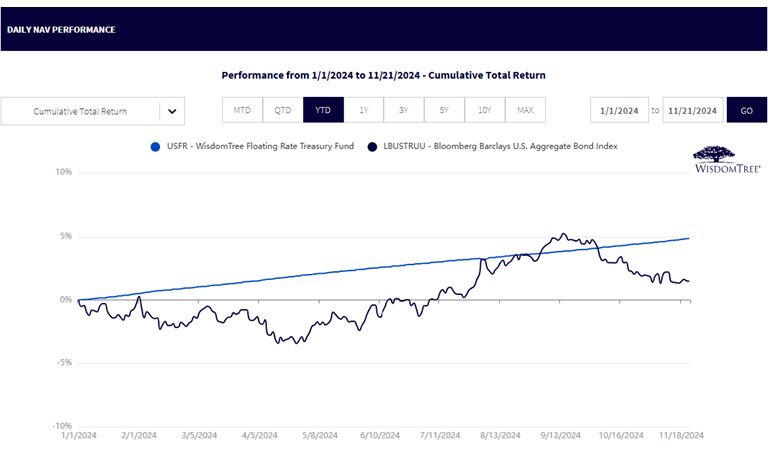Switch to the 3Y period tab
This screenshot has height=452, width=768.
coord(404,110)
